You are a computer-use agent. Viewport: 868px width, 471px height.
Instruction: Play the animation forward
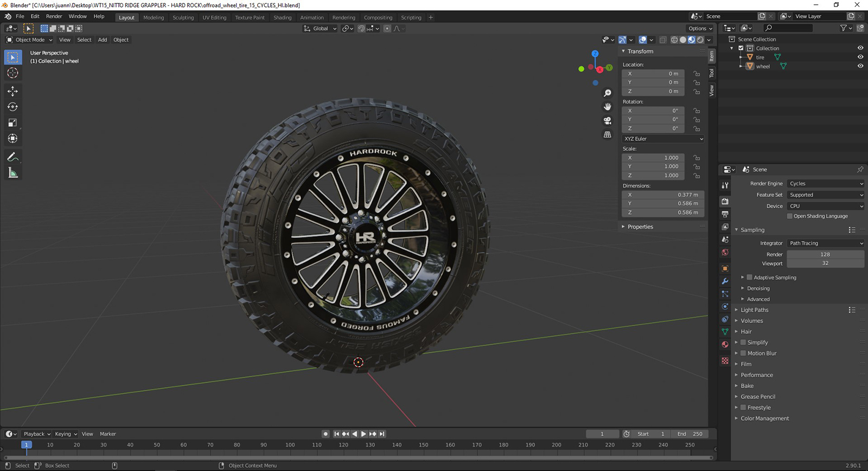pos(363,434)
